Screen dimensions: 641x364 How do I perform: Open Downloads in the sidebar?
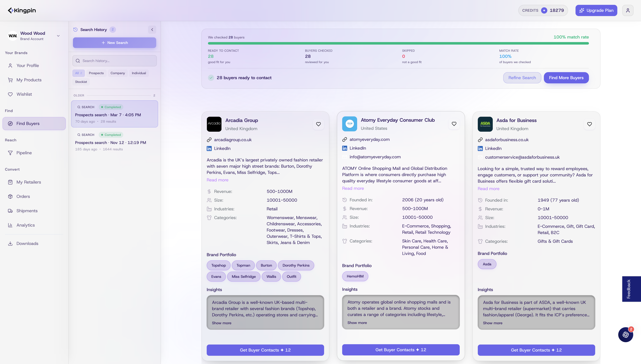[x=34, y=244]
